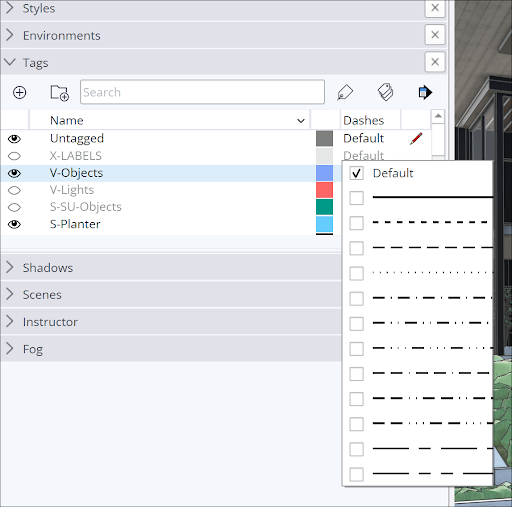512x507 pixels.
Task: Close the Environments panel with X
Action: (x=435, y=35)
